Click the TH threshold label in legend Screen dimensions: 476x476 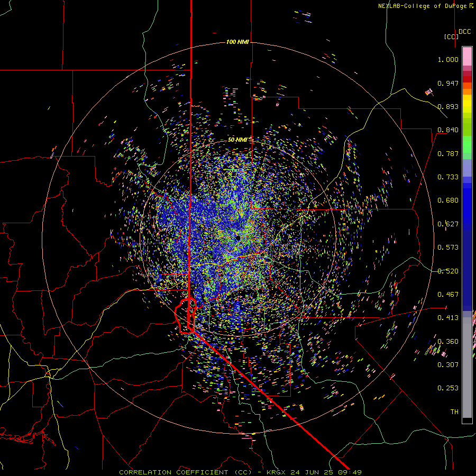point(454,412)
